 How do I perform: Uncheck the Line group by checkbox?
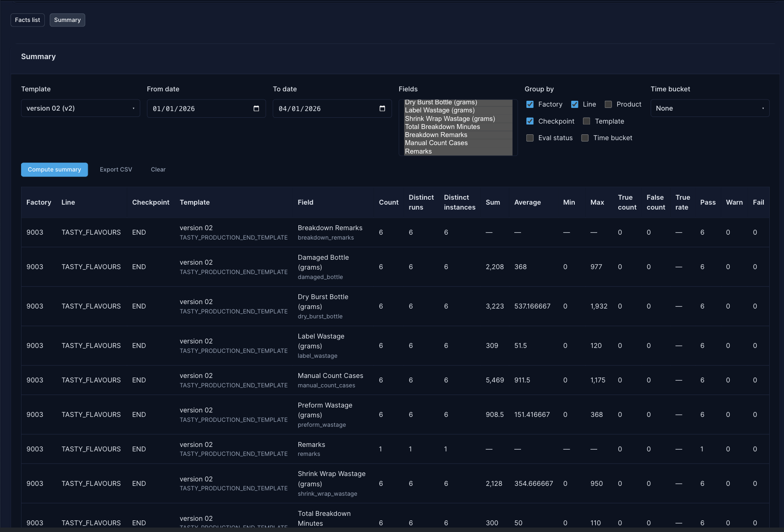(x=575, y=104)
